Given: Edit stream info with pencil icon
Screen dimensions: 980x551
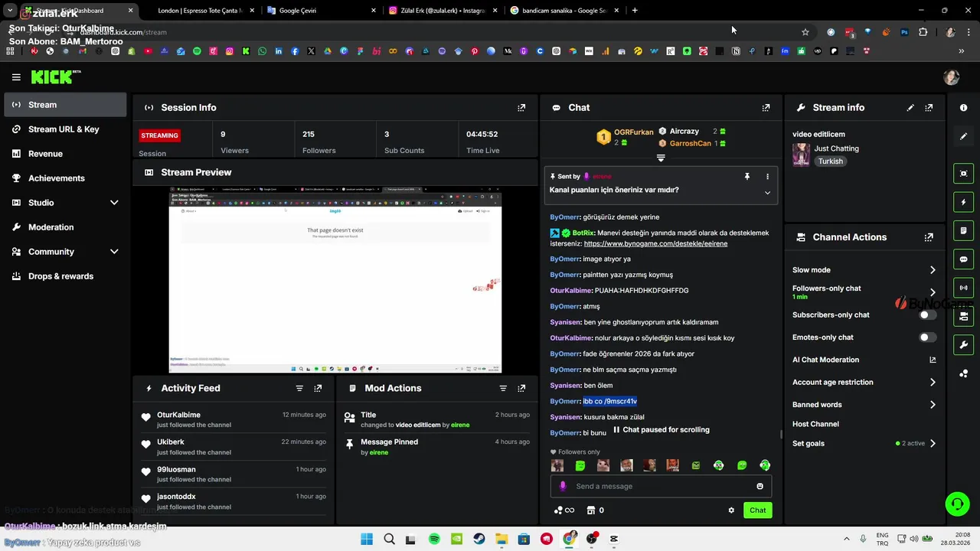Looking at the screenshot, I should (x=910, y=108).
